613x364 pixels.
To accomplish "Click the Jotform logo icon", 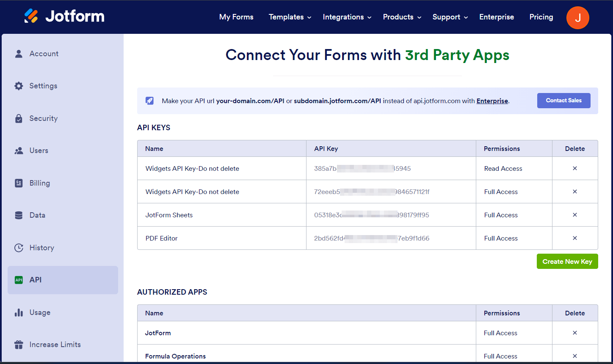I will click(31, 16).
